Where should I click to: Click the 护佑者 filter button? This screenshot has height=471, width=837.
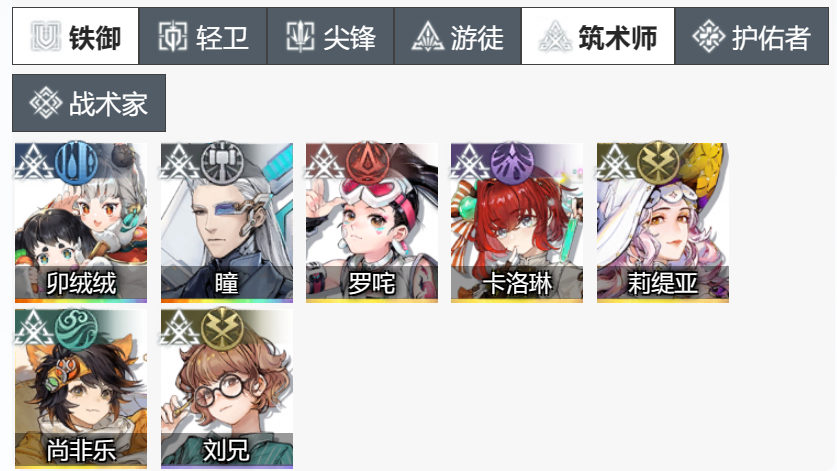click(x=752, y=36)
